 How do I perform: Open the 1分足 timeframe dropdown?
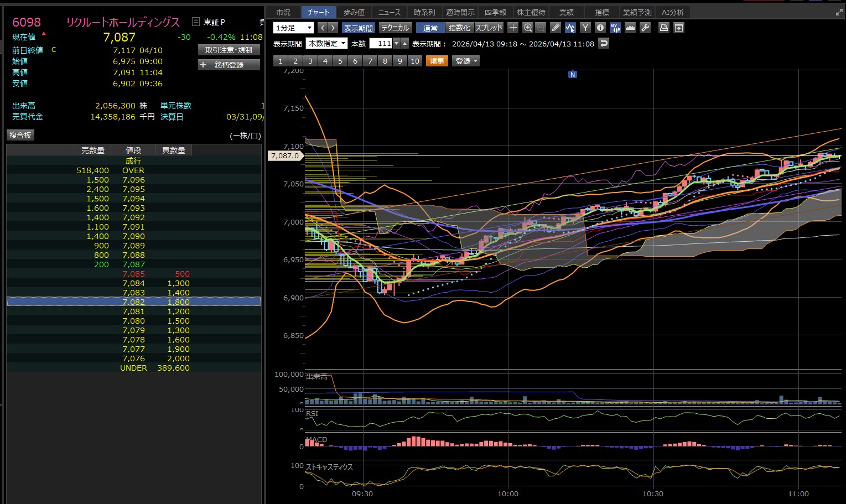tap(294, 28)
